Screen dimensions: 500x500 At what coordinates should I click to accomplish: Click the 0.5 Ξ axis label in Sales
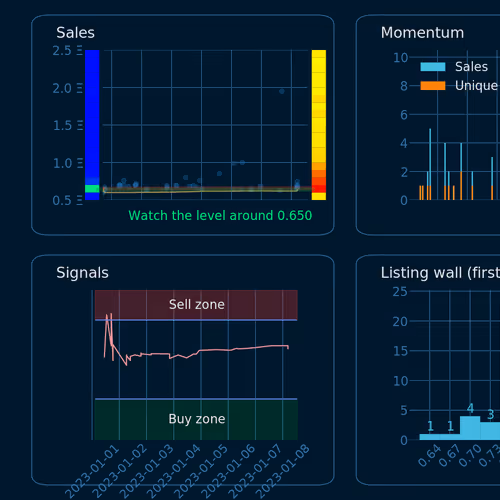click(x=67, y=200)
